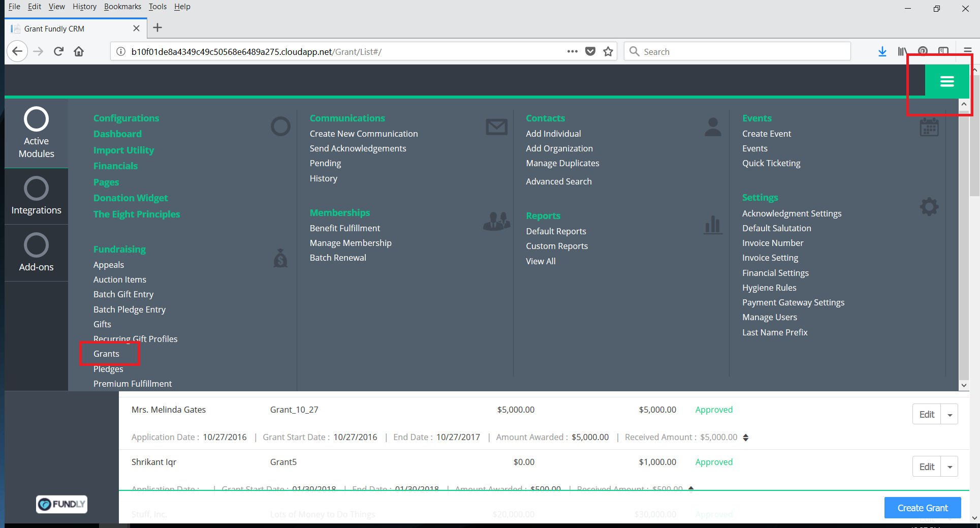Expand Melinda Gates grant details sort arrow
This screenshot has width=980, height=528.
click(746, 438)
